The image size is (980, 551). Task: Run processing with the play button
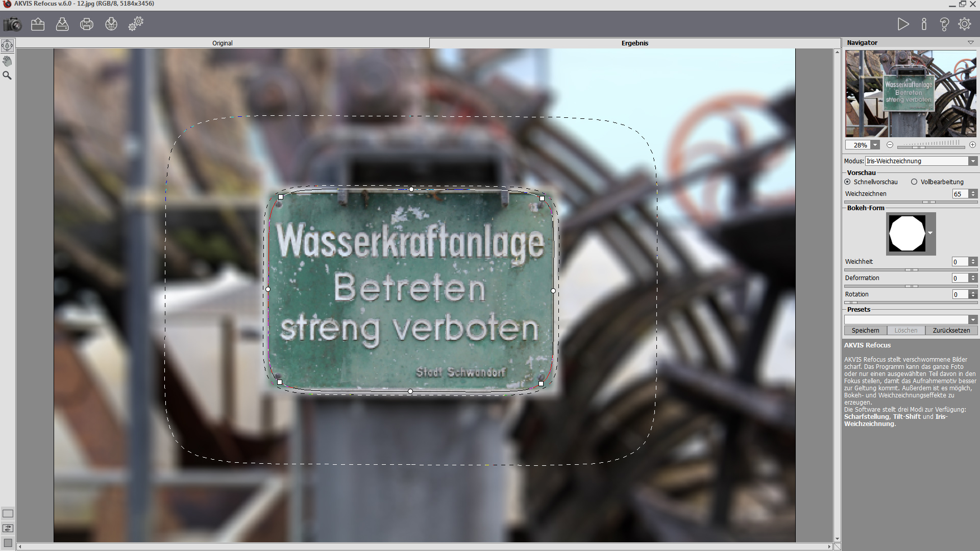click(x=903, y=24)
